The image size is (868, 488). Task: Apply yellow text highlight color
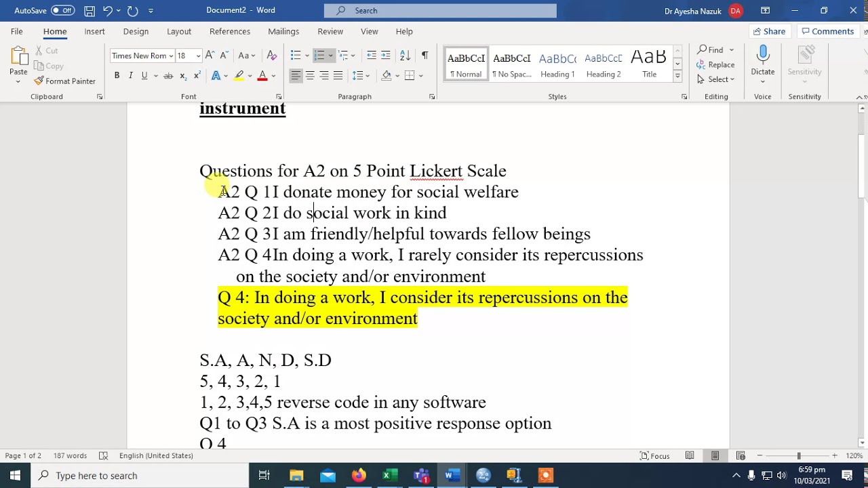[x=239, y=75]
